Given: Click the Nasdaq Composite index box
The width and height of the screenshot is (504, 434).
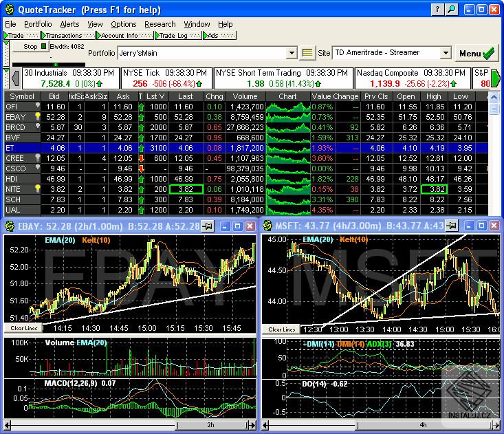Looking at the screenshot, I should coord(412,78).
